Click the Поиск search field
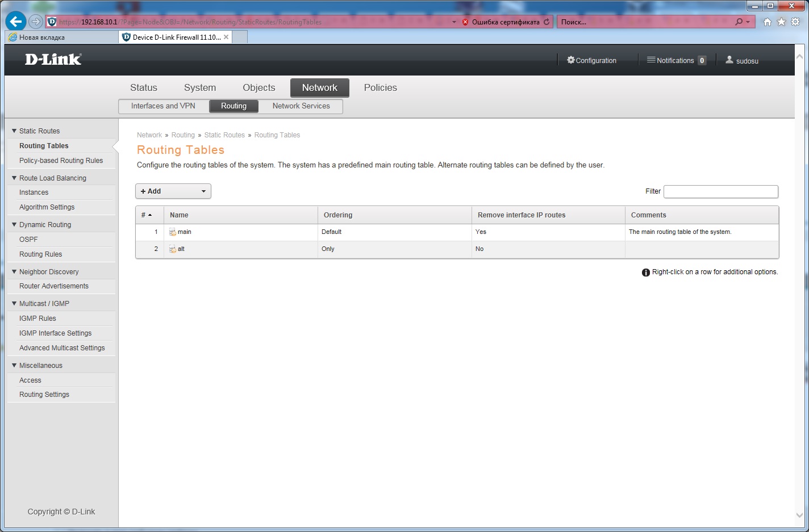This screenshot has width=809, height=532. pyautogui.click(x=645, y=22)
